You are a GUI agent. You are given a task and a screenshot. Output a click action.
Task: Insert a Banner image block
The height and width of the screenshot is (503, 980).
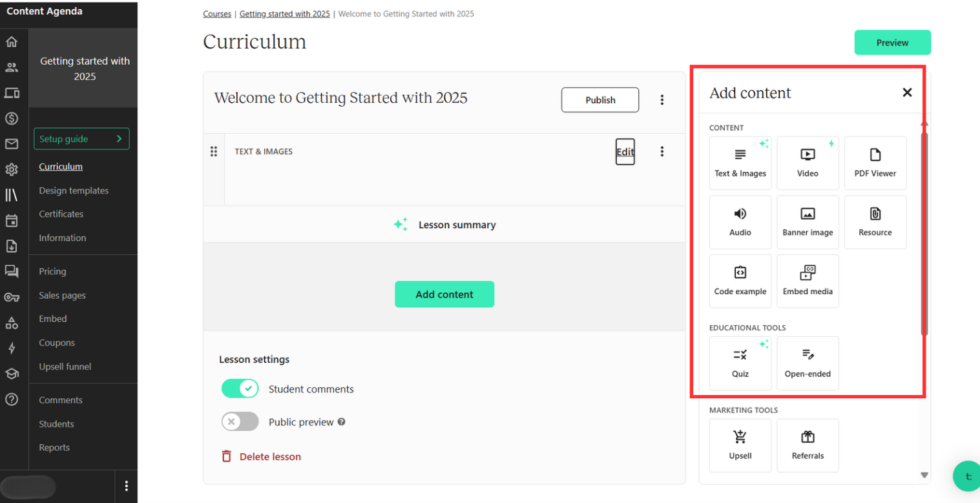pyautogui.click(x=808, y=222)
